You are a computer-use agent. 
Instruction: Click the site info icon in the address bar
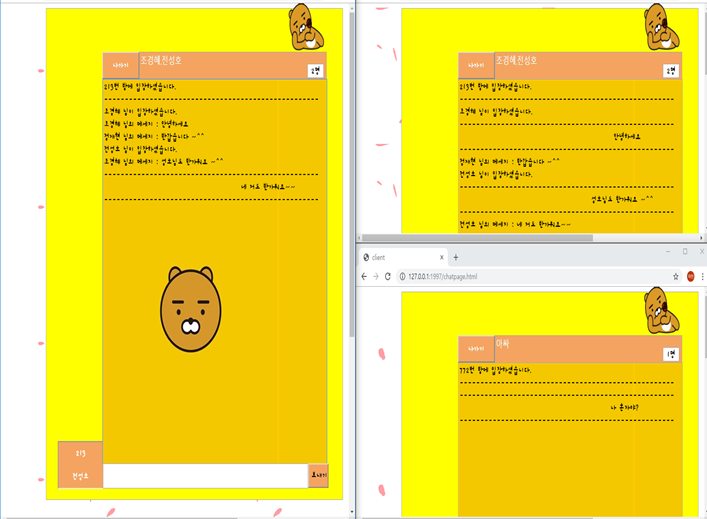(x=402, y=276)
